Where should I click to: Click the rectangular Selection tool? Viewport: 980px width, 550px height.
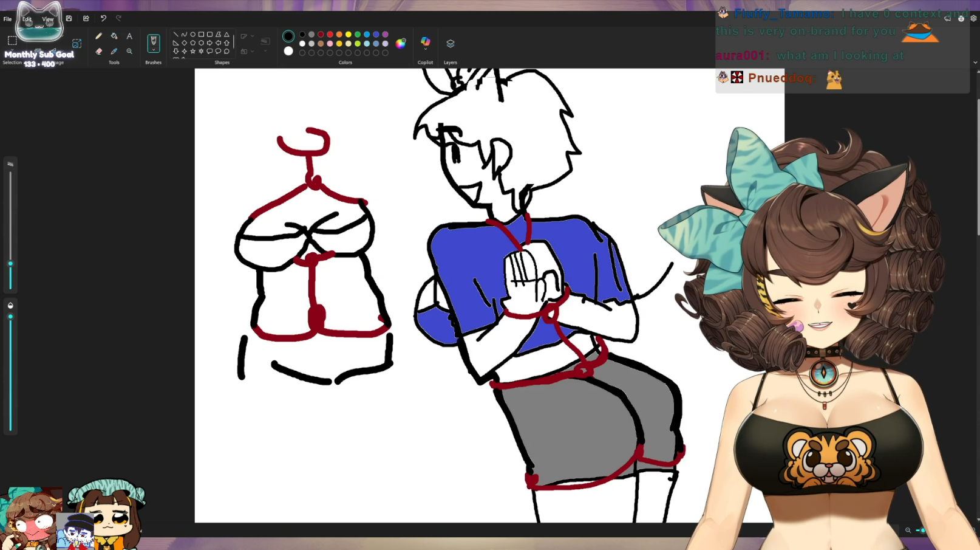coord(12,41)
